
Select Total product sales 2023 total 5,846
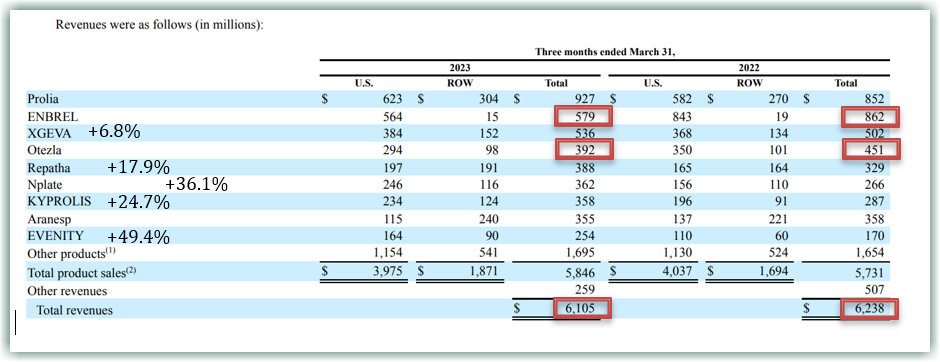pyautogui.click(x=579, y=273)
